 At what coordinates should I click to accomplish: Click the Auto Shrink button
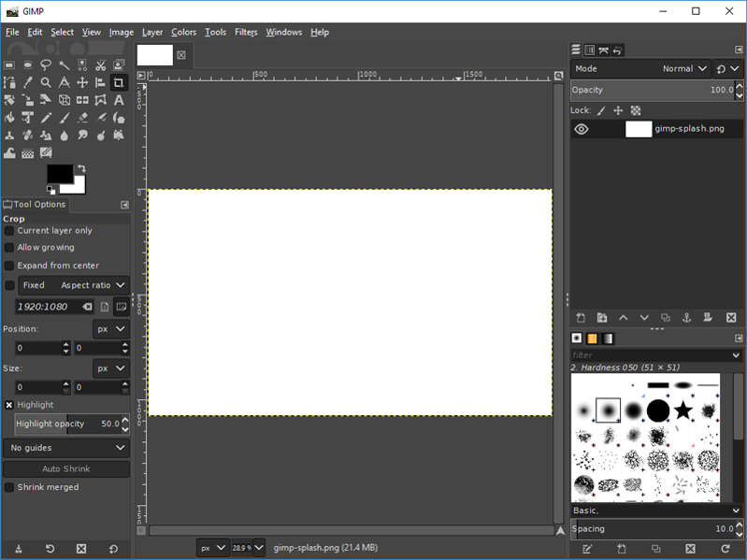(x=66, y=468)
